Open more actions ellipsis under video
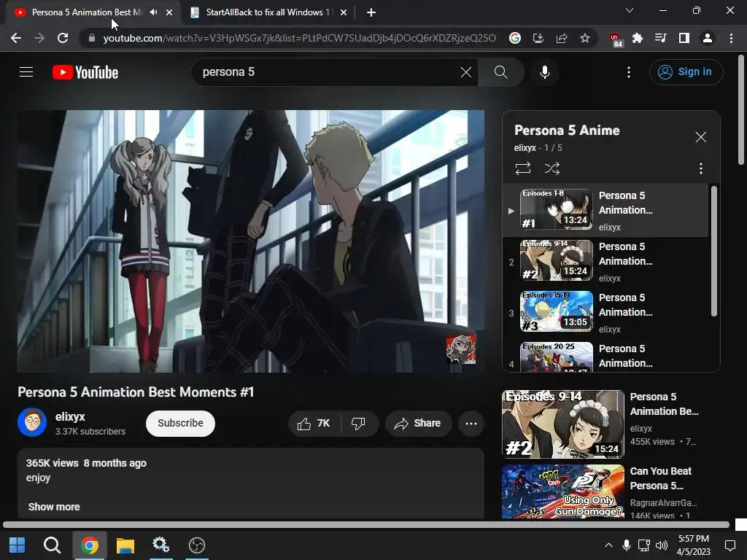 [471, 424]
